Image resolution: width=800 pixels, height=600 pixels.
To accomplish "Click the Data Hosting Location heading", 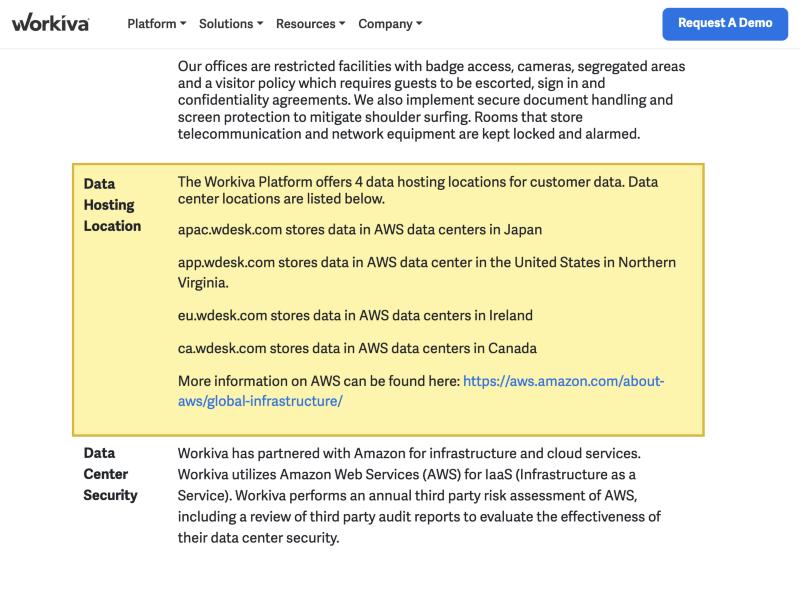I will 112,205.
